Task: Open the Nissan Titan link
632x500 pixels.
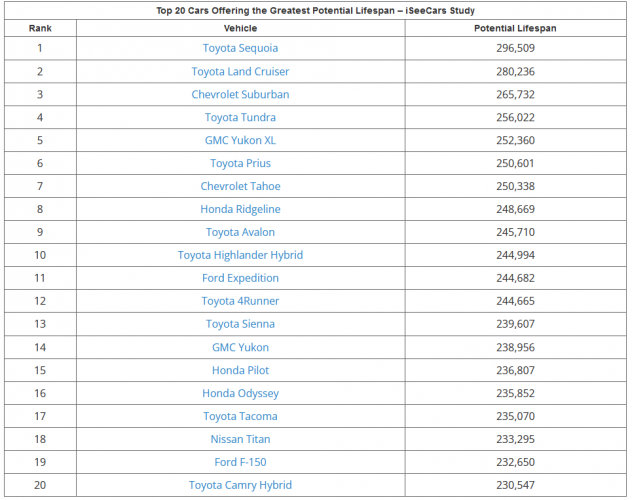Action: point(240,439)
